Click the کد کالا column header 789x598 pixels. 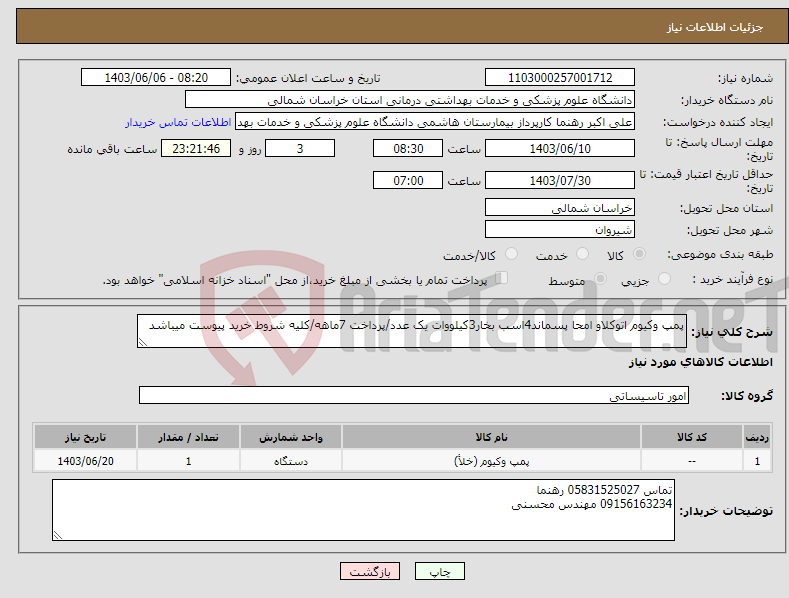[x=692, y=437]
